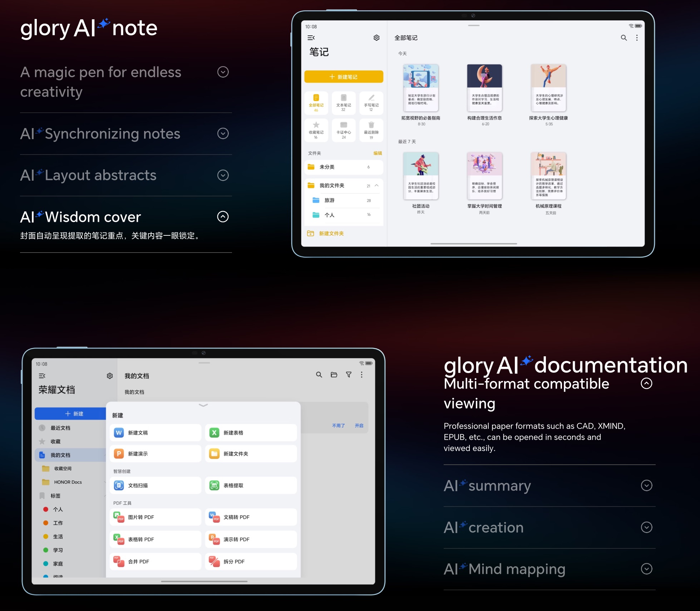Open the 未分类 folder
The width and height of the screenshot is (700, 611).
[344, 167]
